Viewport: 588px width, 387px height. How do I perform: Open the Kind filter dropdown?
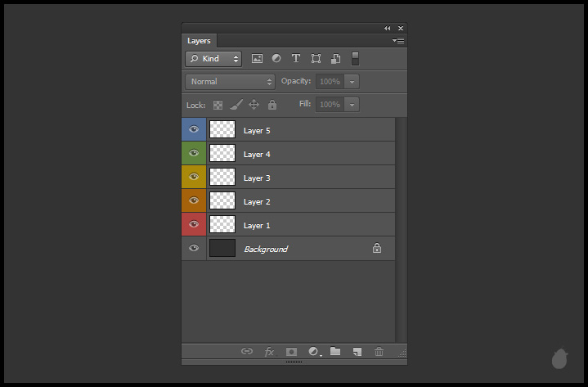tap(213, 59)
